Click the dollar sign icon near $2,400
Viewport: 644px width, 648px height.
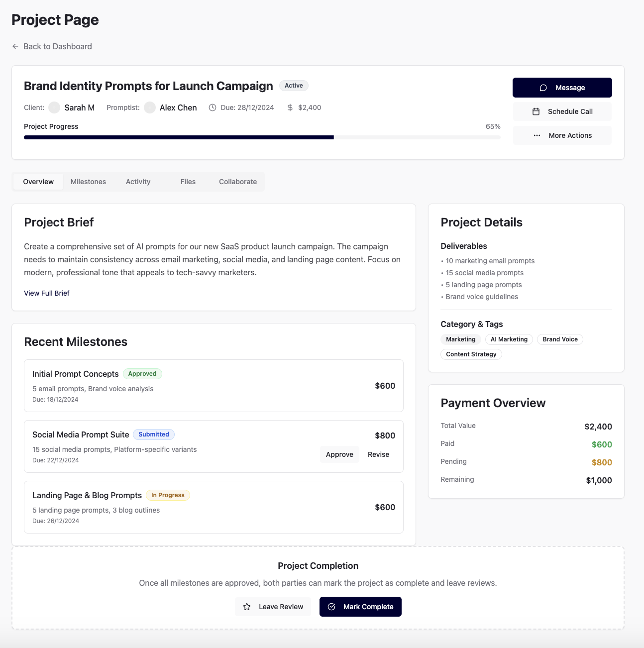click(x=289, y=108)
